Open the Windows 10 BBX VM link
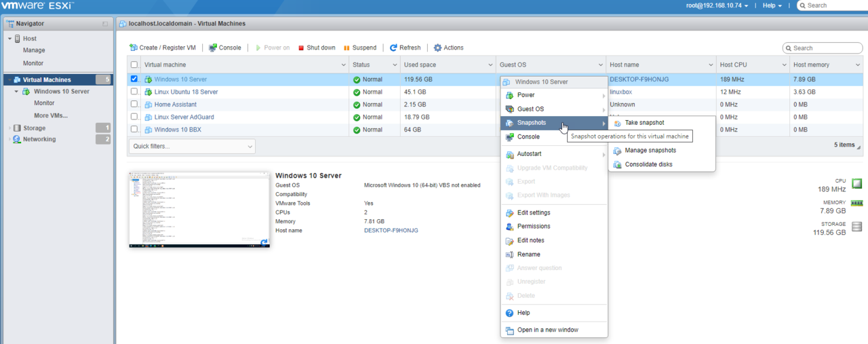Image resolution: width=868 pixels, height=344 pixels. [x=177, y=129]
